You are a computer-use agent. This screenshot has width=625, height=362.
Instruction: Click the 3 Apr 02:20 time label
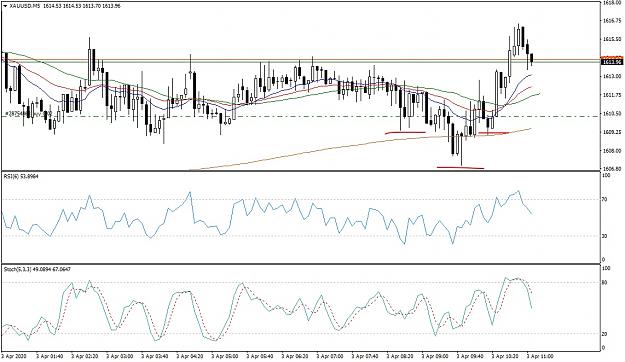point(84,355)
